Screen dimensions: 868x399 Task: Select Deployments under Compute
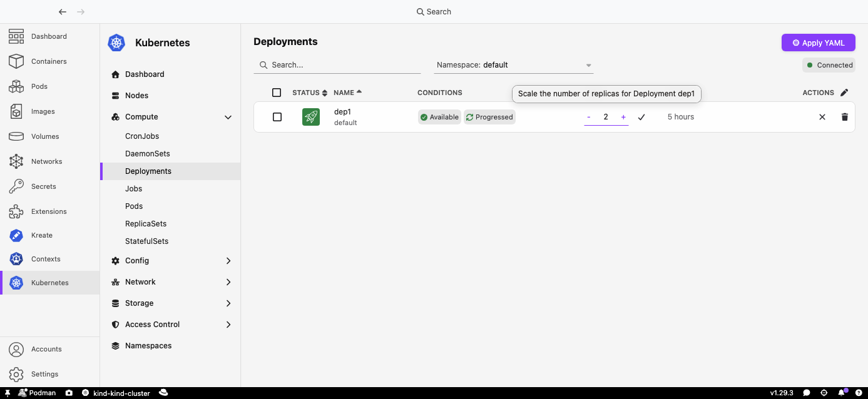click(x=148, y=171)
